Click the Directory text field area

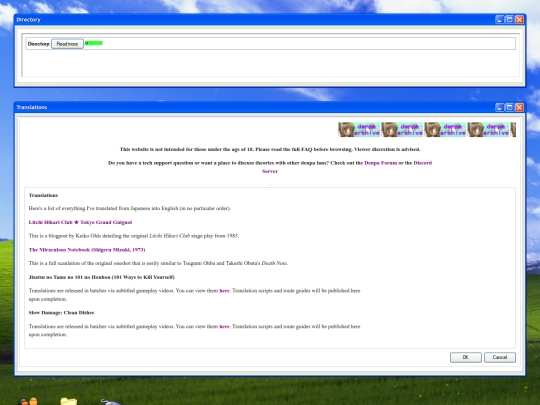coord(270,44)
